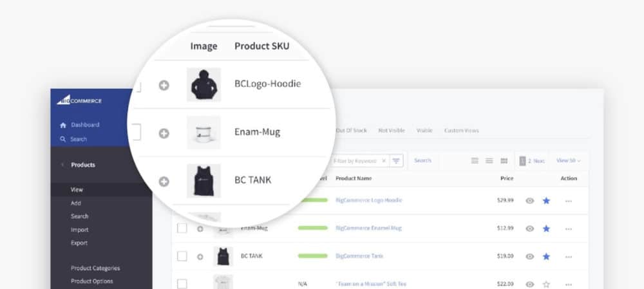Sort by the Product Name column header

click(354, 178)
